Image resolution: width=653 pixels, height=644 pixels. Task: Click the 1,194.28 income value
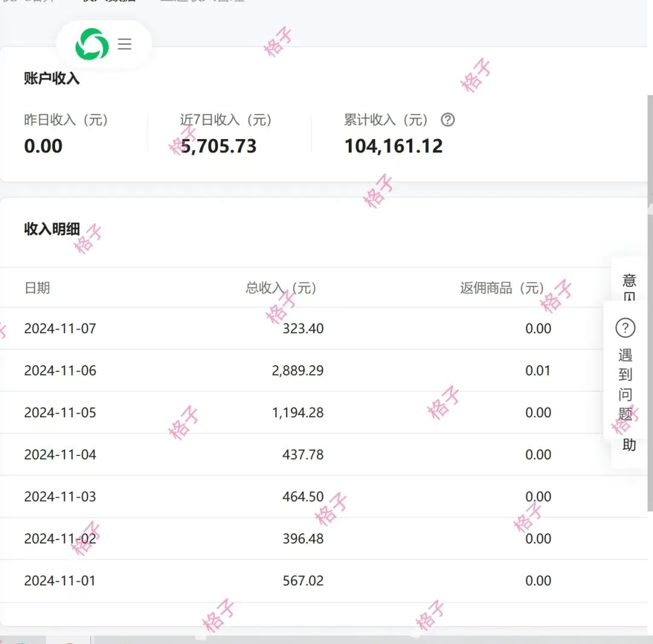tap(297, 412)
